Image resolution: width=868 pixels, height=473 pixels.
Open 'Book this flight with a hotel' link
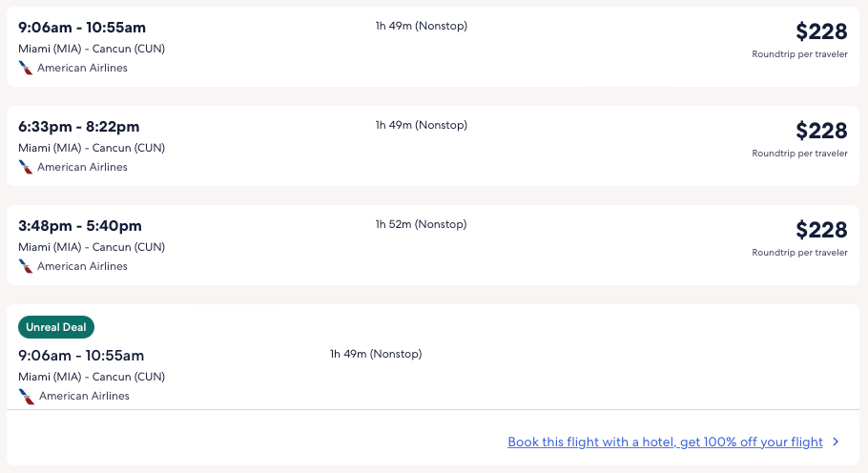(665, 442)
